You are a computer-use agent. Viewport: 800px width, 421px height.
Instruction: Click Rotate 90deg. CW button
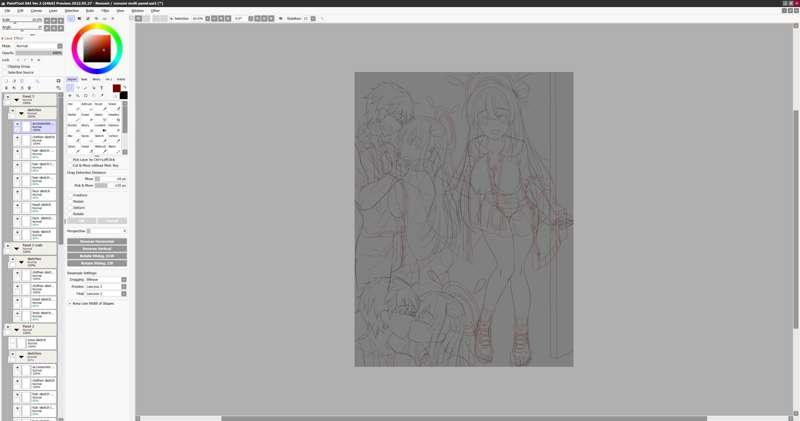[x=97, y=263]
